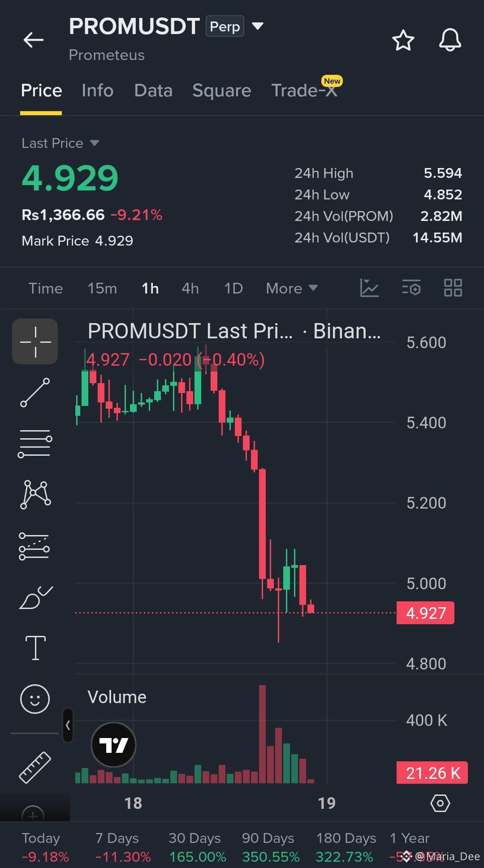Choose the XABCD pattern tool
The image size is (484, 868).
pos(35,495)
